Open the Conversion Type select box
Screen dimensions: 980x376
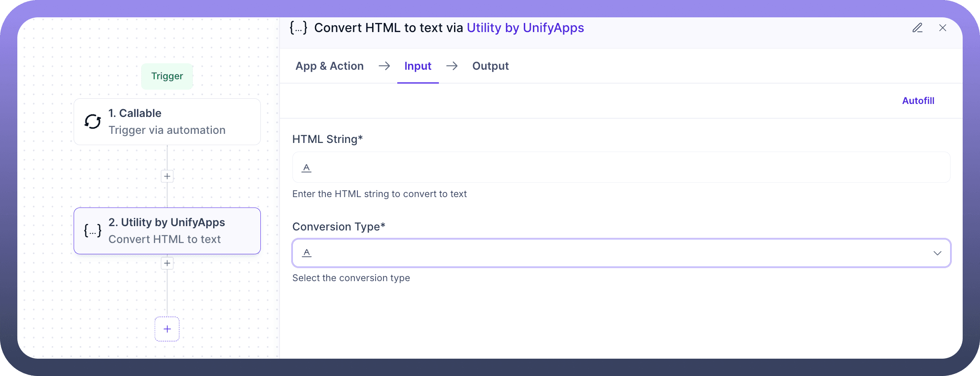(x=607, y=253)
